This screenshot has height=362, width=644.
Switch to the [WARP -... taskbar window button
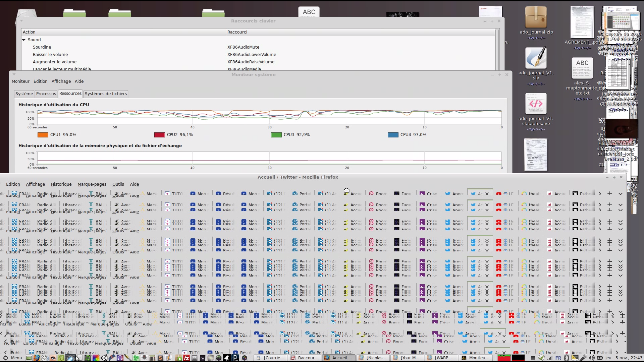coord(441,358)
